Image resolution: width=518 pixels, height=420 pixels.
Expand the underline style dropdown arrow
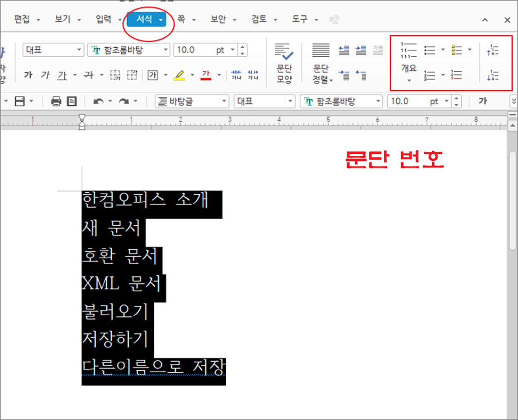75,75
